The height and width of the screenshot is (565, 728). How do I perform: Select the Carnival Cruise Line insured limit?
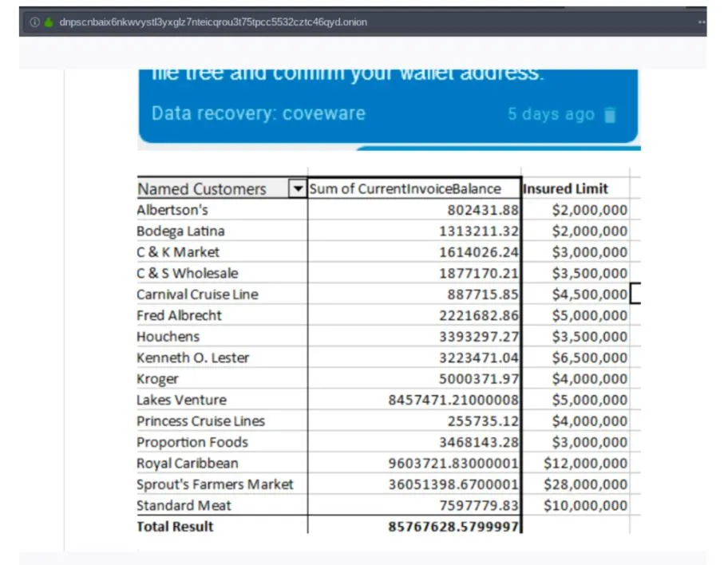[576, 294]
